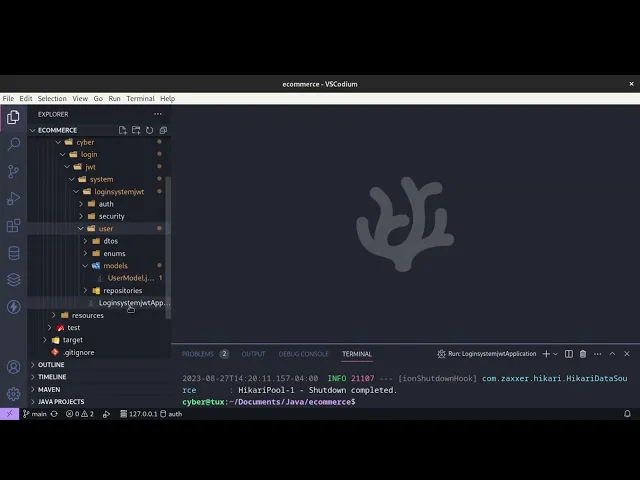The width and height of the screenshot is (640, 480).
Task: Collapse the system folder
Action: (99, 179)
